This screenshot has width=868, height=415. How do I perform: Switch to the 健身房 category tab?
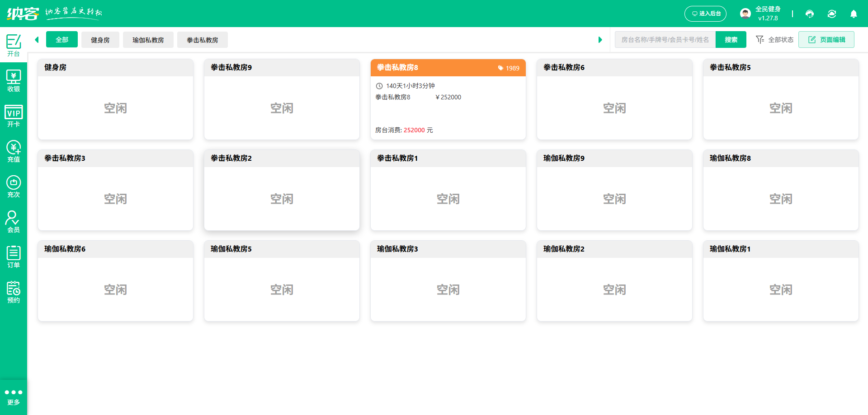tap(100, 40)
